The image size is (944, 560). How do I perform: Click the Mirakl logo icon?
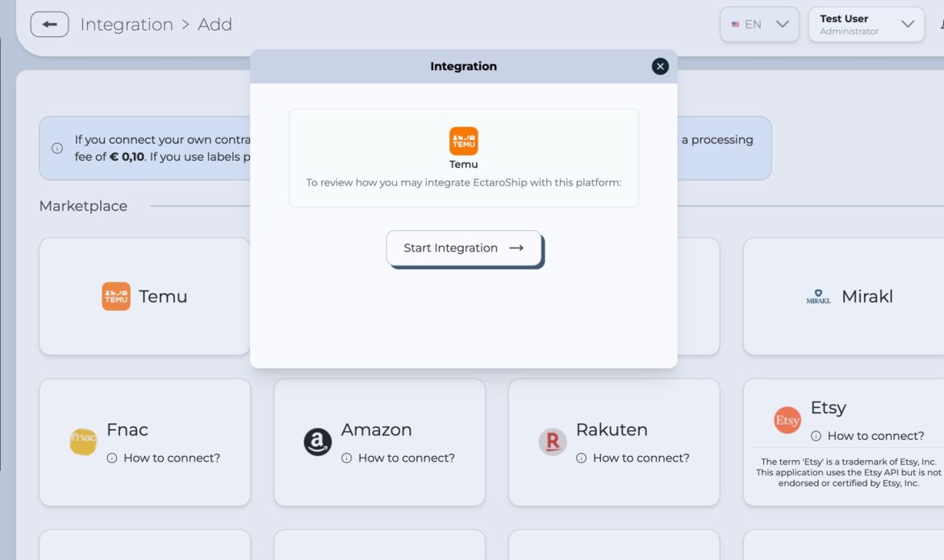click(x=818, y=296)
